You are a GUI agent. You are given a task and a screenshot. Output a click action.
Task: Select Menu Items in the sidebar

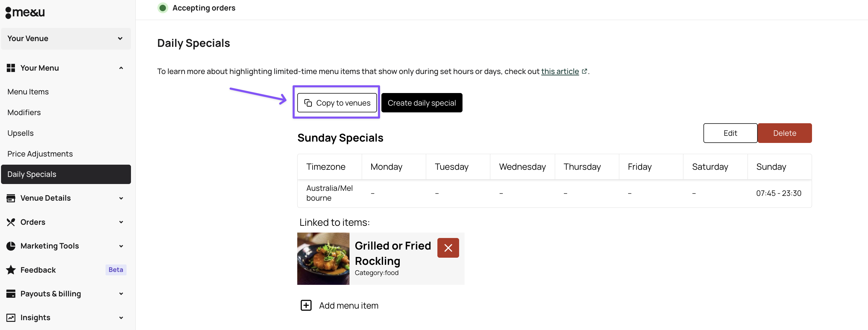pos(28,91)
